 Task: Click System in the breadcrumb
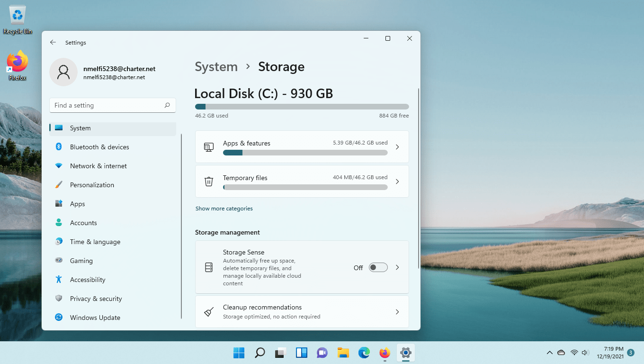tap(216, 67)
